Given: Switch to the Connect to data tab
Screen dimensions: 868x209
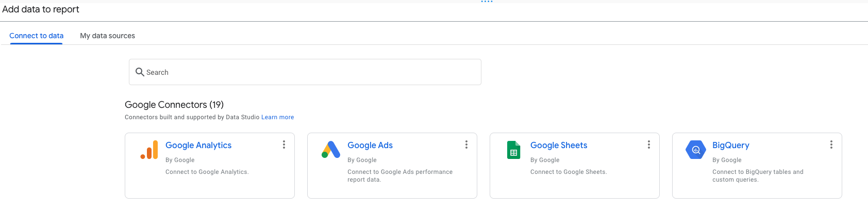Looking at the screenshot, I should (36, 36).
